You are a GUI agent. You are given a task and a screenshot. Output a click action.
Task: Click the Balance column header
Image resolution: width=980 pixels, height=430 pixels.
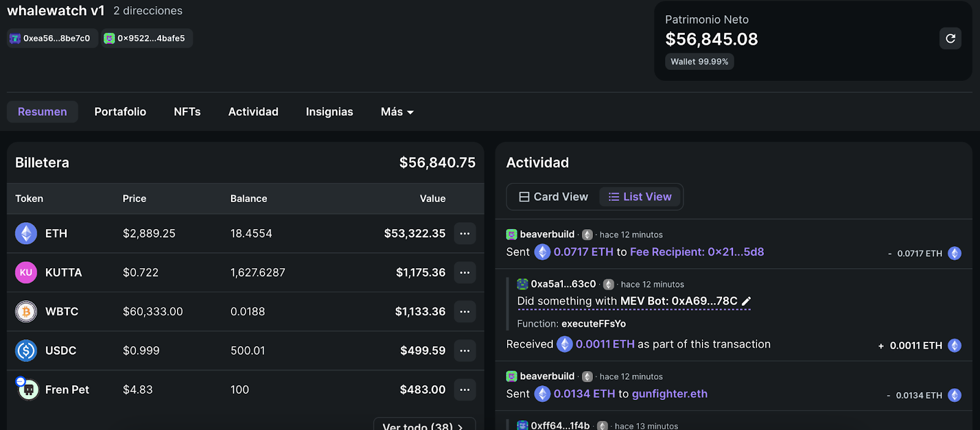tap(249, 198)
